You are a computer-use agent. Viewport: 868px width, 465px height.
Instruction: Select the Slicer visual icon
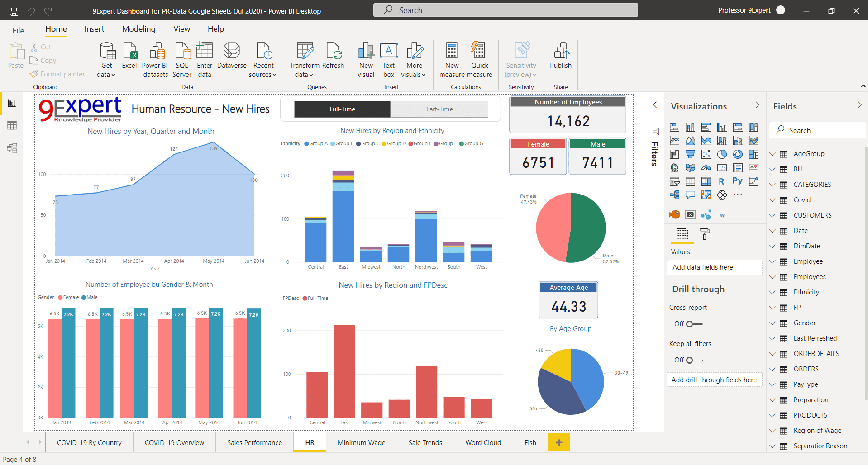[x=675, y=182]
